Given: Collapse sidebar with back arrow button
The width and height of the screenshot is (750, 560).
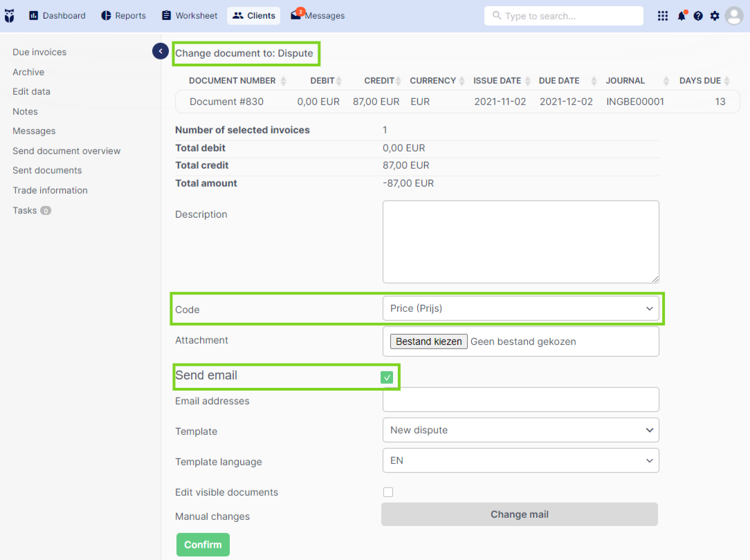Looking at the screenshot, I should 161,50.
